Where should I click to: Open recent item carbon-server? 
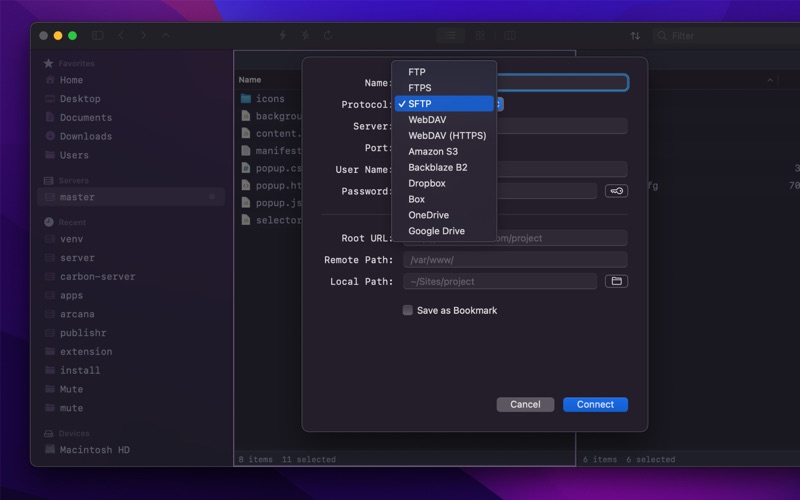[97, 277]
